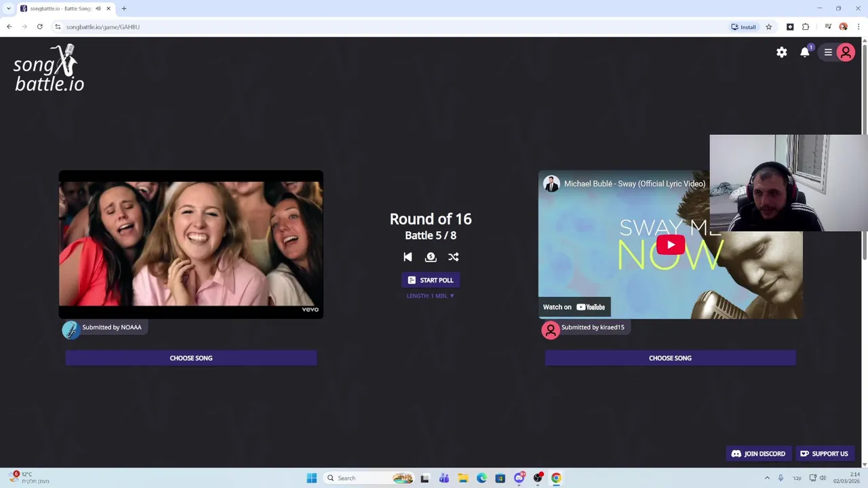Click the Michael Bublé channel avatar

(x=551, y=184)
